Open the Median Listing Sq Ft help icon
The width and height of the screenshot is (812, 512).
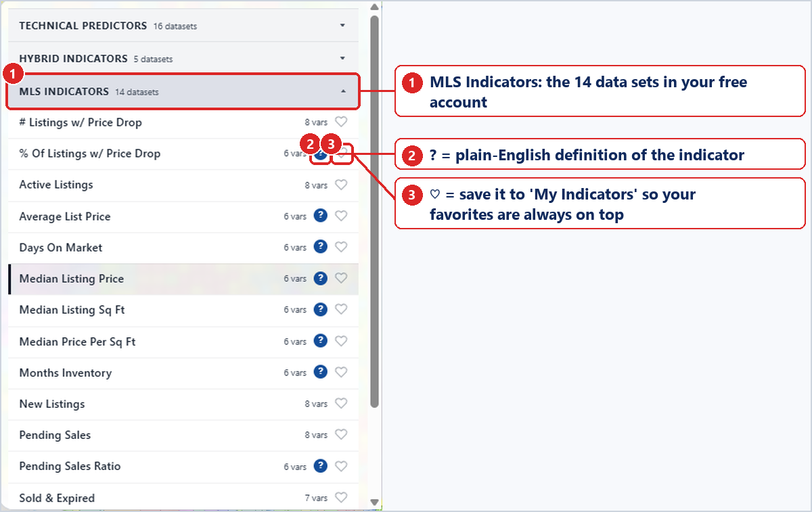[321, 309]
